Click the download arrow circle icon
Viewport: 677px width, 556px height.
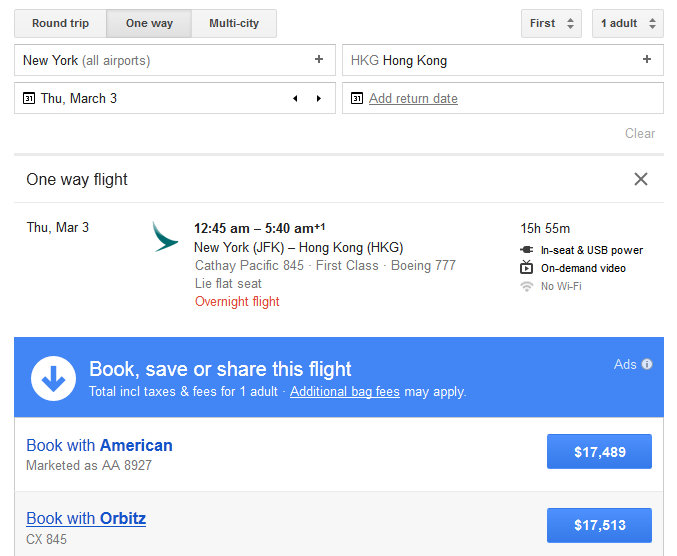[54, 378]
